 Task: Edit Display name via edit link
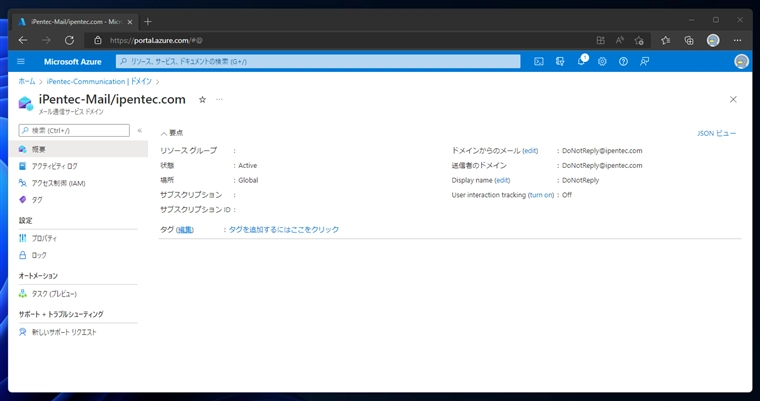[x=502, y=180]
